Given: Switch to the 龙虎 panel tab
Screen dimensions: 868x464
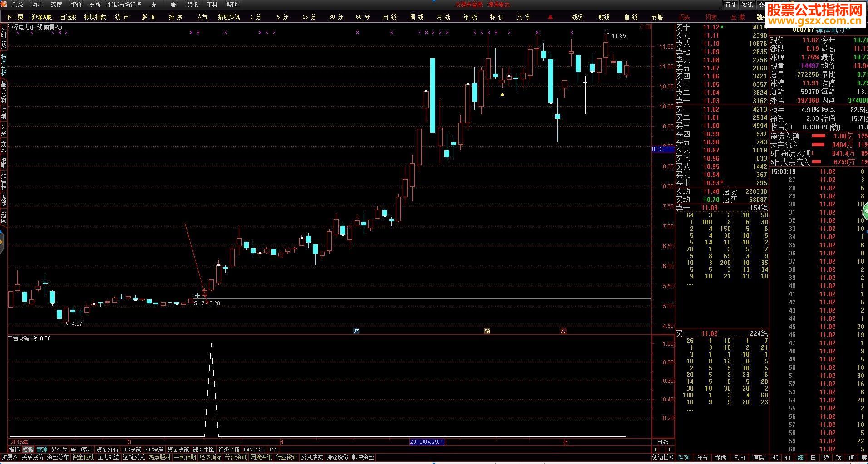Looking at the screenshot, I should pos(720,458).
